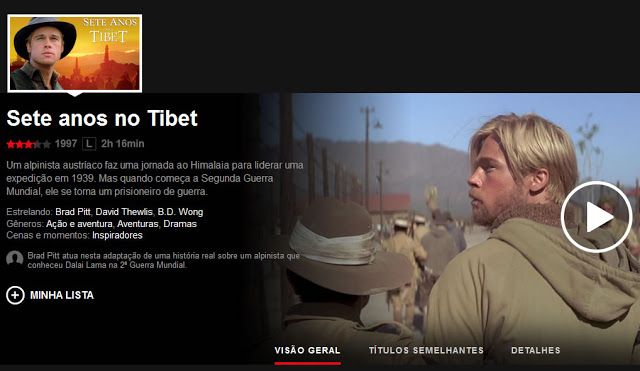Browse the Aventuras genre
The width and height of the screenshot is (640, 371).
pos(138,224)
